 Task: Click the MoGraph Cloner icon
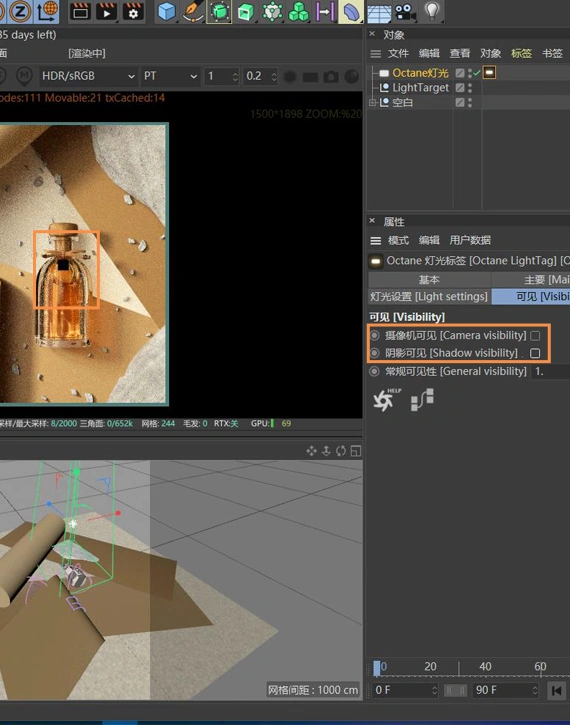(x=272, y=12)
